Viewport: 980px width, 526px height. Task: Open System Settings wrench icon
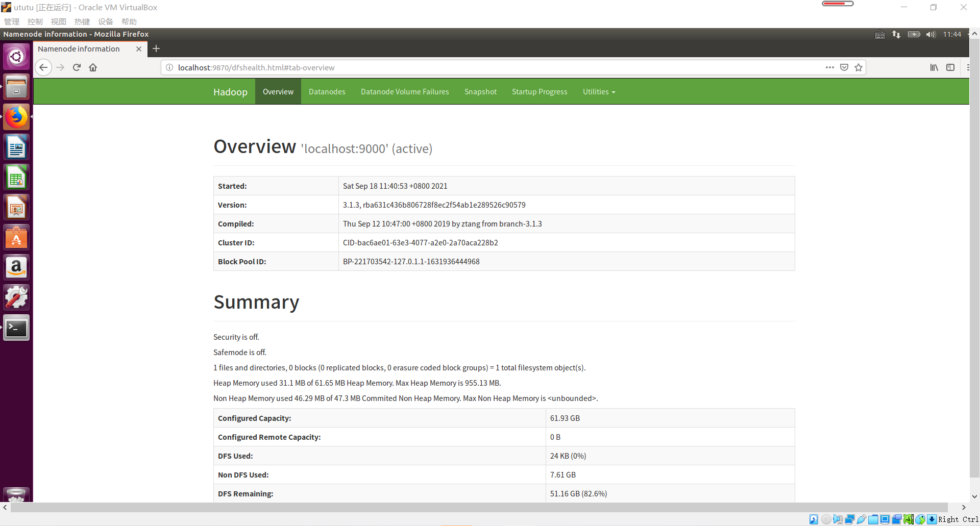pyautogui.click(x=16, y=297)
